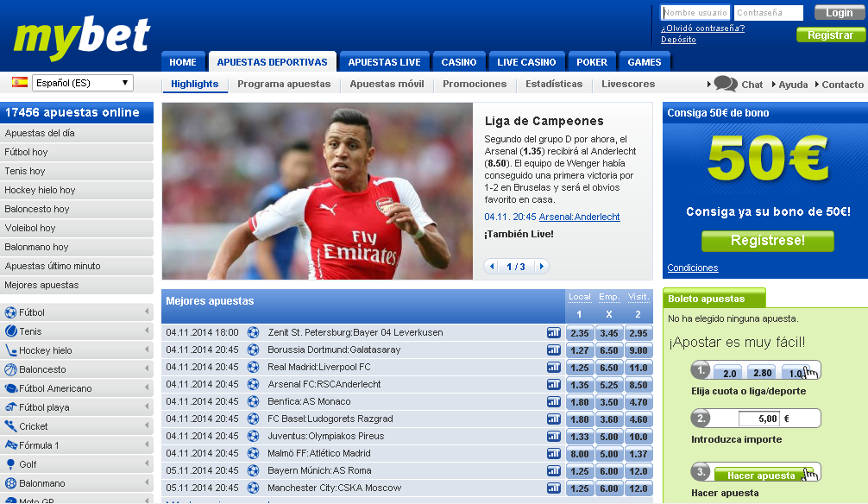Expand the Baloncesto category arrow

coord(147,369)
